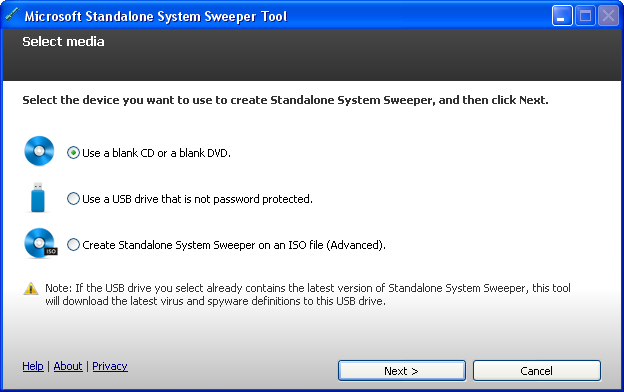Choose the USB drive radio button
This screenshot has width=624, height=392.
coord(73,198)
